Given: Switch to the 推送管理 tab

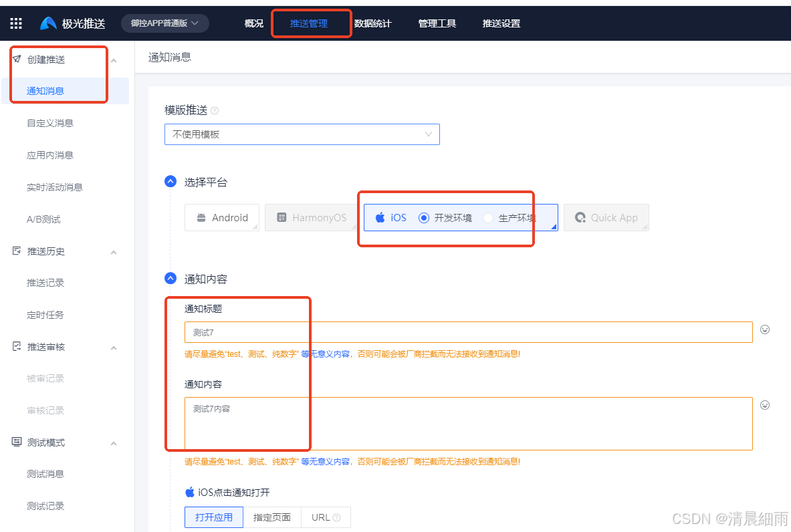Looking at the screenshot, I should [309, 23].
